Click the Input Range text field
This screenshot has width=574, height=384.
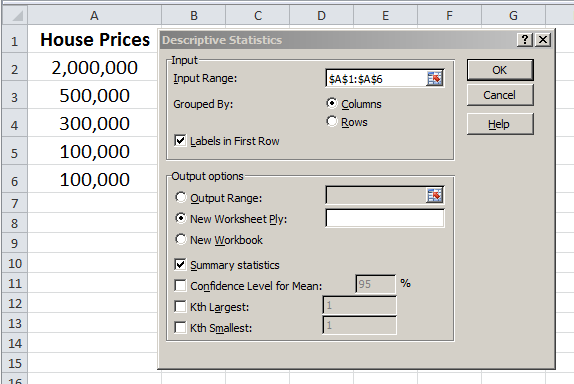(x=376, y=79)
